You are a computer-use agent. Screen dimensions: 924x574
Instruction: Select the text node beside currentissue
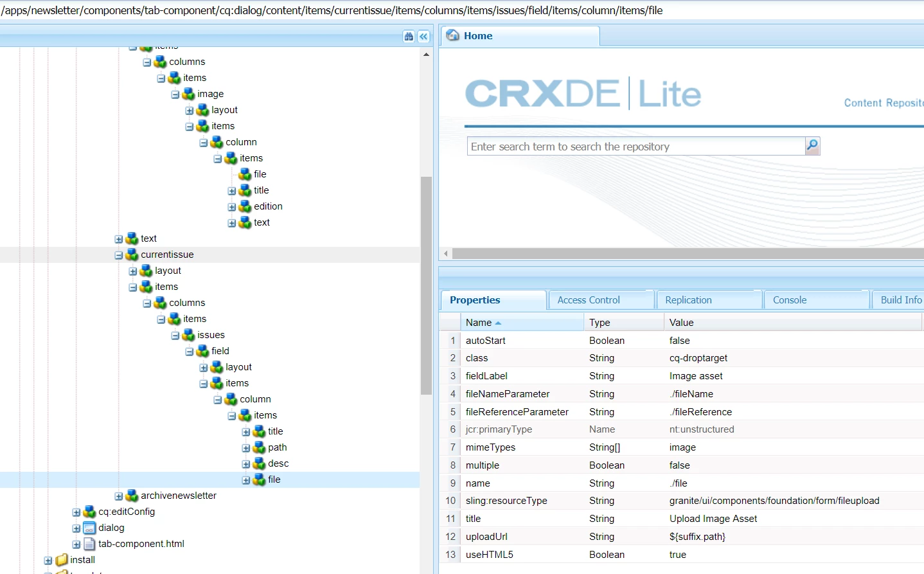pos(148,238)
